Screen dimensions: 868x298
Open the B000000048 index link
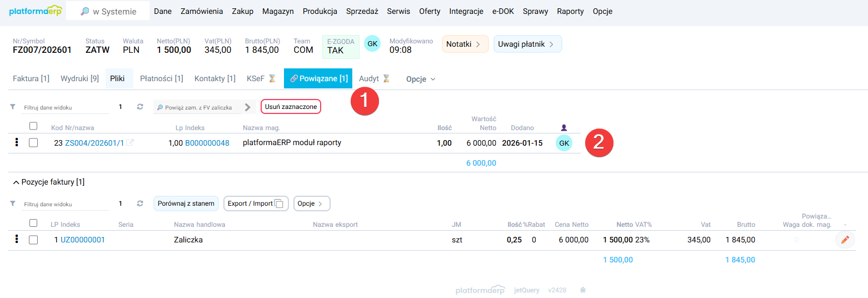tap(207, 143)
